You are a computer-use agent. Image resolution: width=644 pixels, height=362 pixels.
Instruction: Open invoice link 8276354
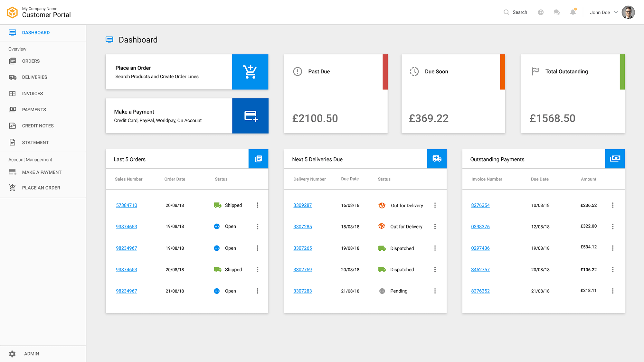[480, 205]
